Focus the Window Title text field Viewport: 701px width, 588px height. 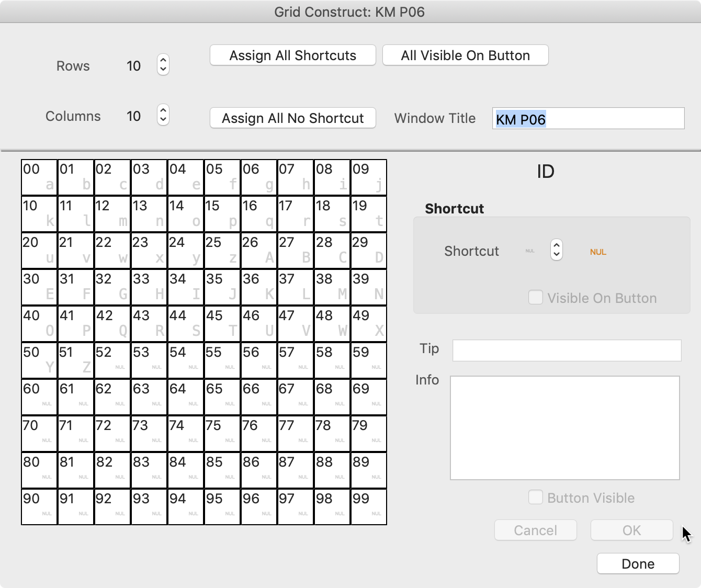(588, 119)
